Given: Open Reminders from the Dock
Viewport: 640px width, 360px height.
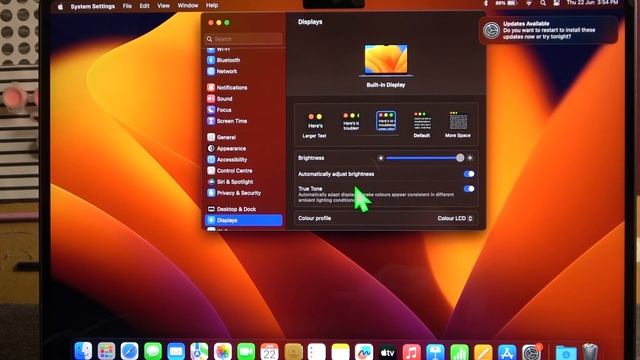Looking at the screenshot, I should pos(317,351).
